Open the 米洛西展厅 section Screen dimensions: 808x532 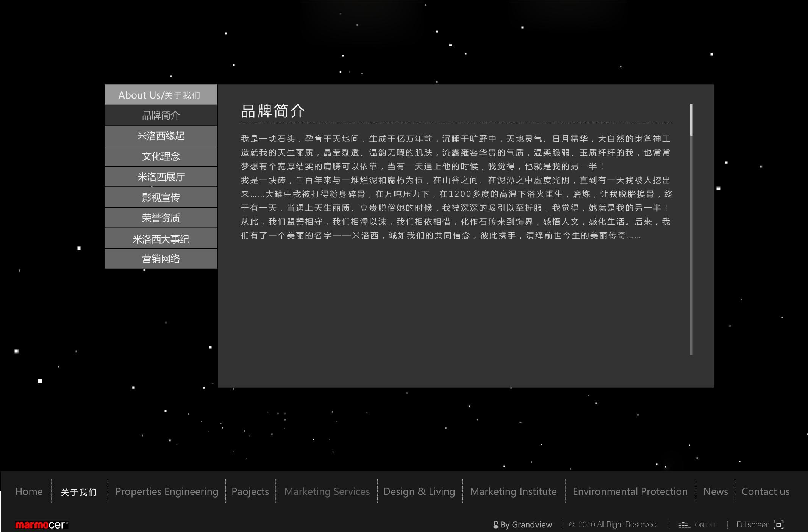click(161, 177)
